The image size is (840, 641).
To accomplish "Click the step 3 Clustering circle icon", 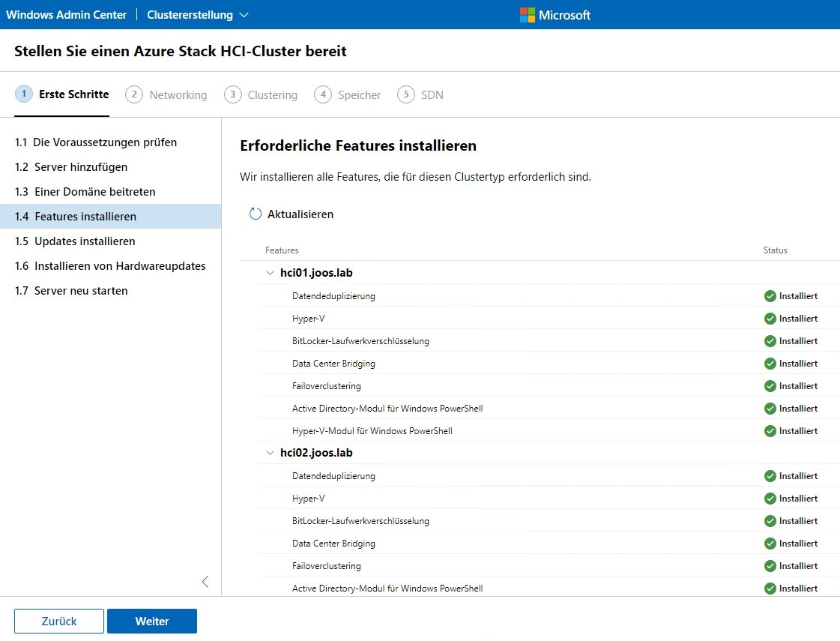I will point(235,94).
